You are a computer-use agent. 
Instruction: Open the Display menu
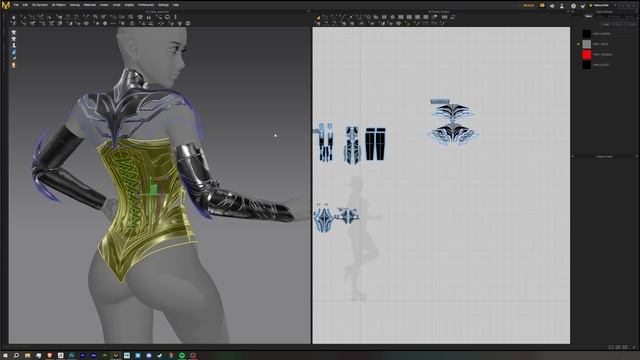point(129,5)
